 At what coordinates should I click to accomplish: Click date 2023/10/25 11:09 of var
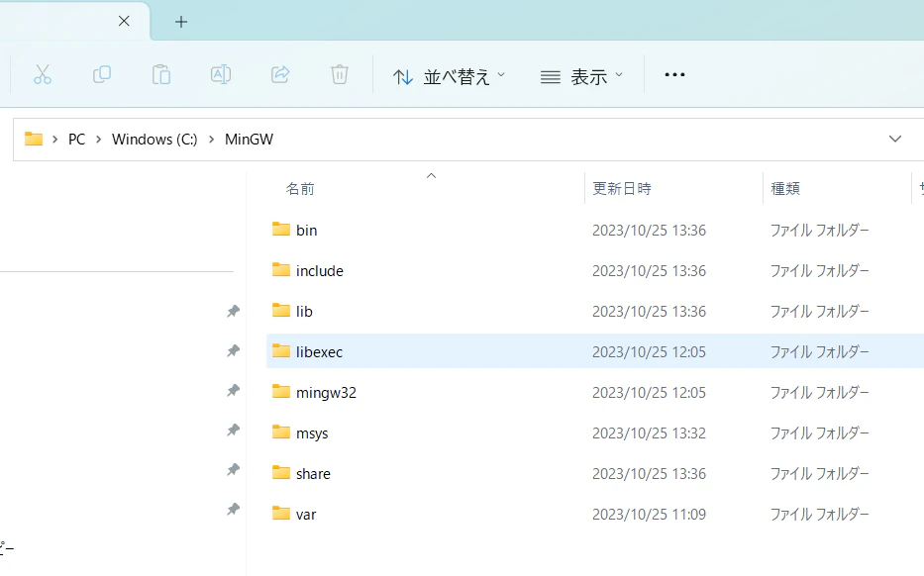tap(649, 515)
